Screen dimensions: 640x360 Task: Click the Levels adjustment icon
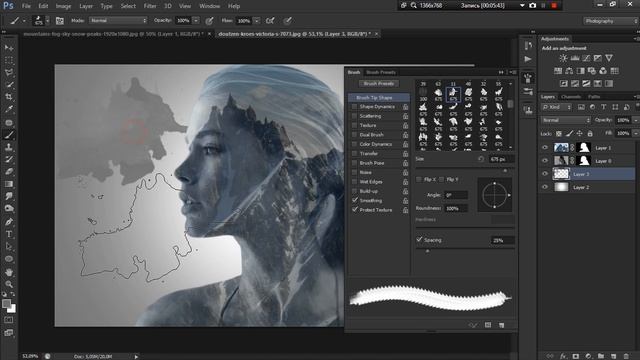click(x=575, y=58)
